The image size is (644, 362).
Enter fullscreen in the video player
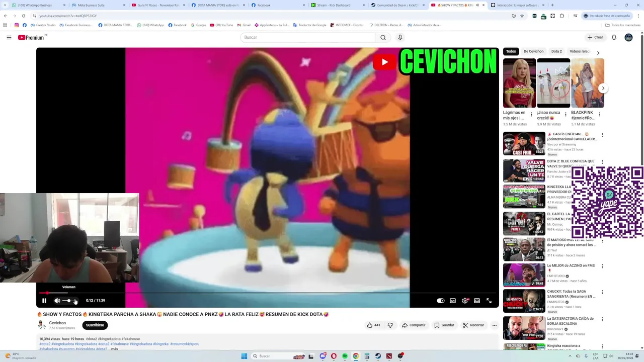489,301
